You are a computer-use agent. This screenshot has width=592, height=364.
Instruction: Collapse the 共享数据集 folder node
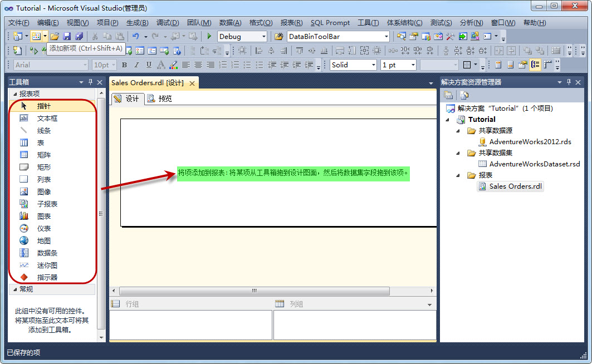point(458,153)
